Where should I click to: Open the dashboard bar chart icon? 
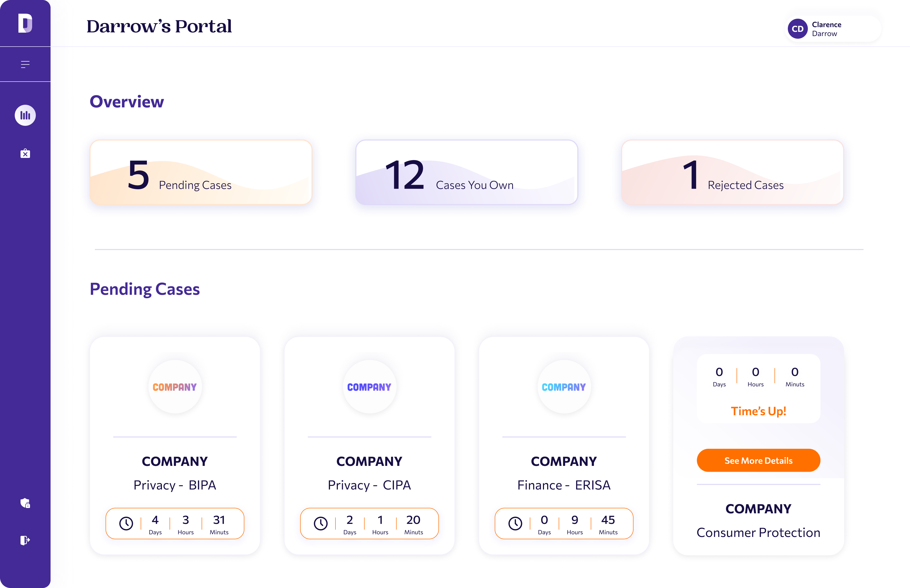[x=25, y=115]
